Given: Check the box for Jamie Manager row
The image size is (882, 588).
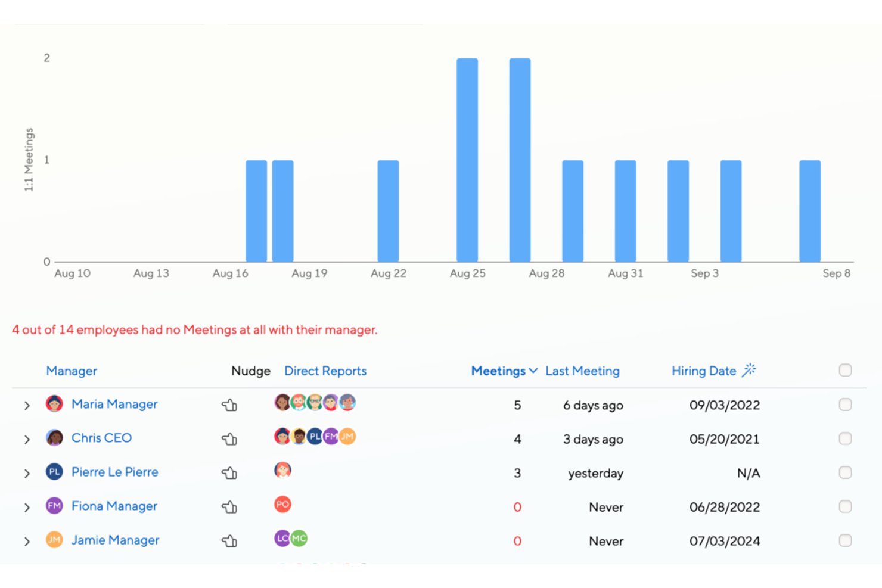Looking at the screenshot, I should pyautogui.click(x=845, y=540).
